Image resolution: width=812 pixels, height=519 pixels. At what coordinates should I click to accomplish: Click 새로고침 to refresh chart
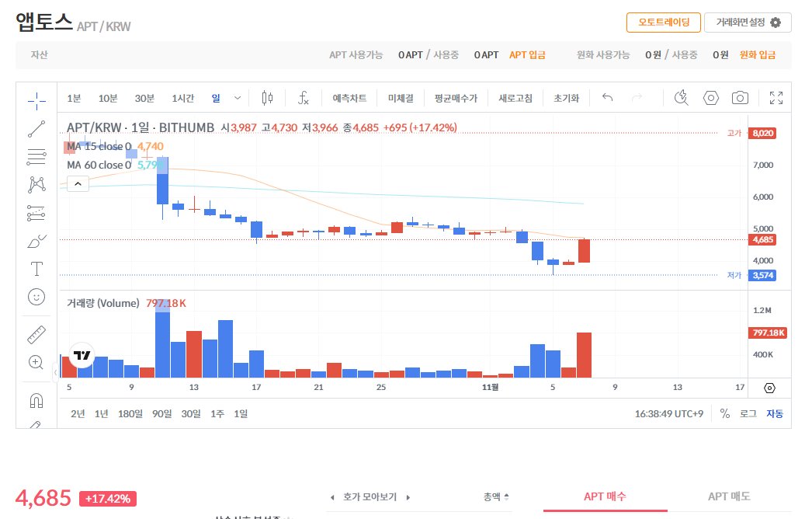(515, 98)
